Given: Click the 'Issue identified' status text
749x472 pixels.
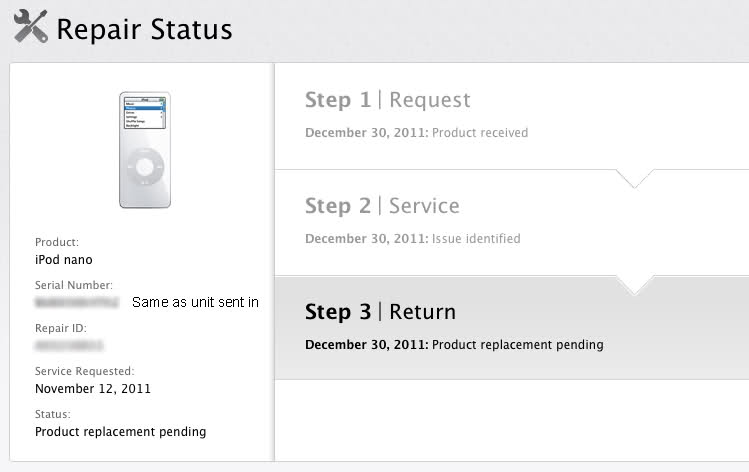Looking at the screenshot, I should coord(476,239).
